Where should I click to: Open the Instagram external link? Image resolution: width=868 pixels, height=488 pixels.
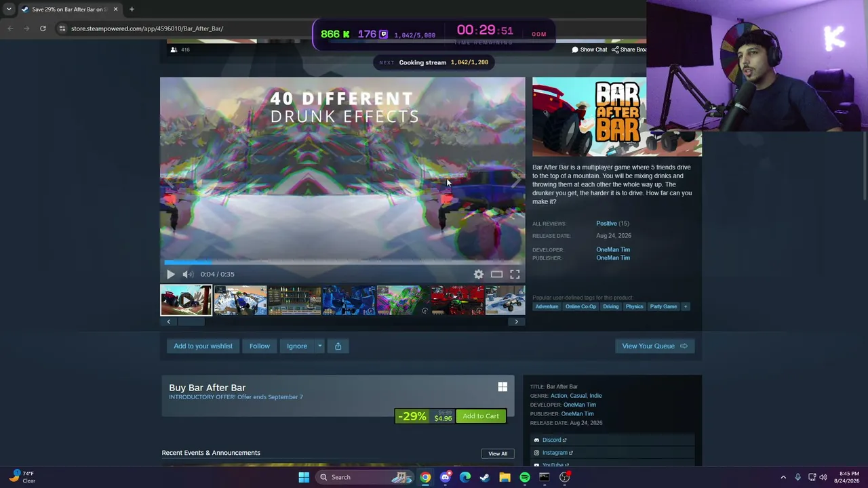click(557, 453)
